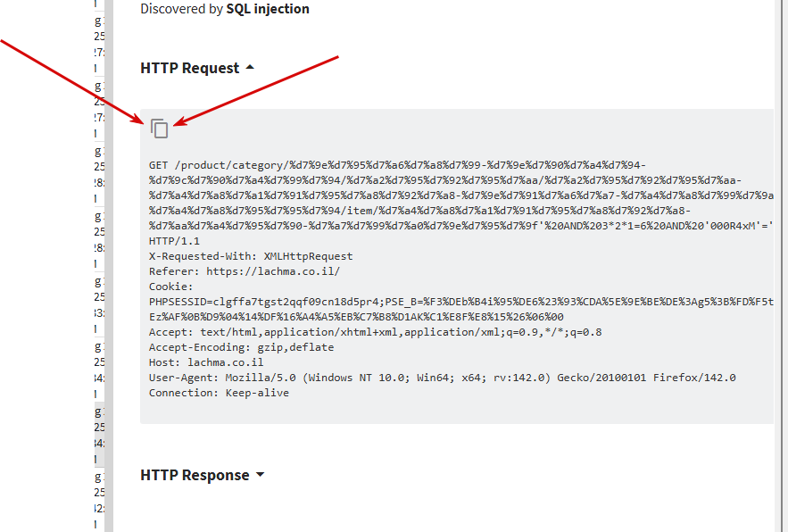
Task: Click the Accept: text/html header line
Action: [376, 332]
